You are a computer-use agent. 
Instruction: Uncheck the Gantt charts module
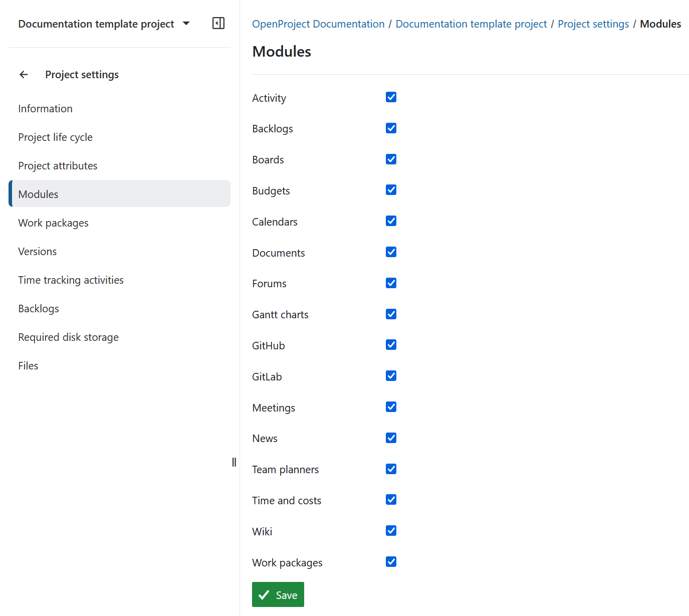coord(391,314)
